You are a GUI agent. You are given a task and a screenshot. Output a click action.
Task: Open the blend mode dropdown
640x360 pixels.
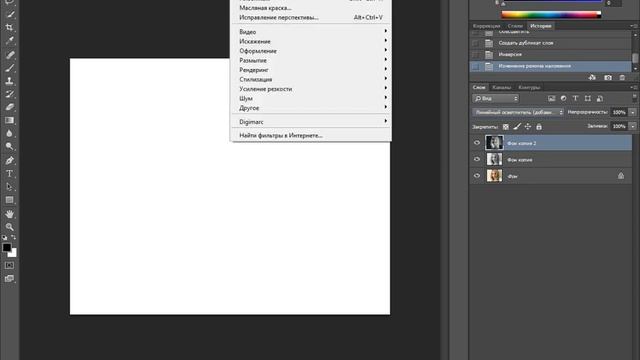pos(518,112)
